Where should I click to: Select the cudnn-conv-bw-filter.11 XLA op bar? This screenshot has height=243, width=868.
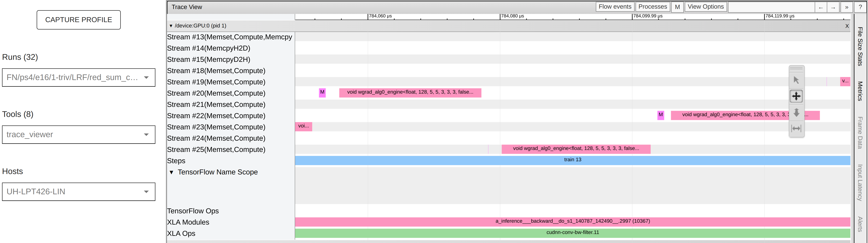click(572, 233)
